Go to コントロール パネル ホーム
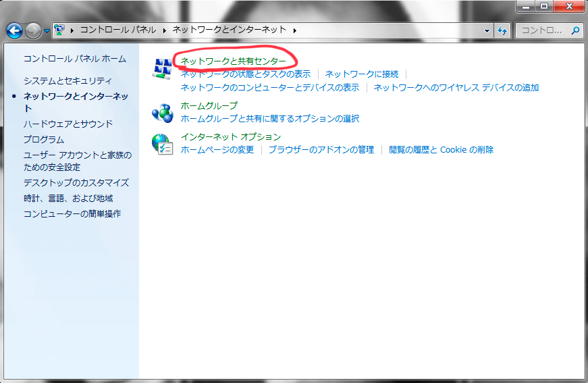588x383 pixels. [75, 59]
